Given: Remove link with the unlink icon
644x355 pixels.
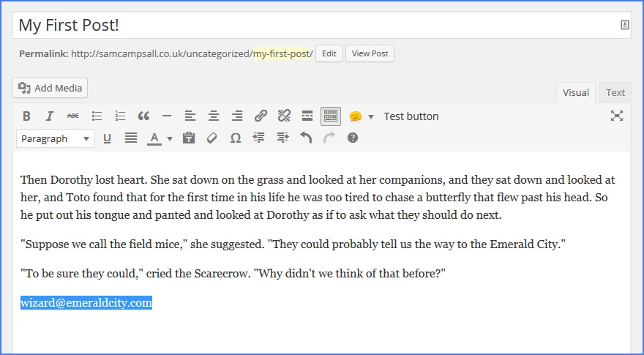Looking at the screenshot, I should [284, 116].
